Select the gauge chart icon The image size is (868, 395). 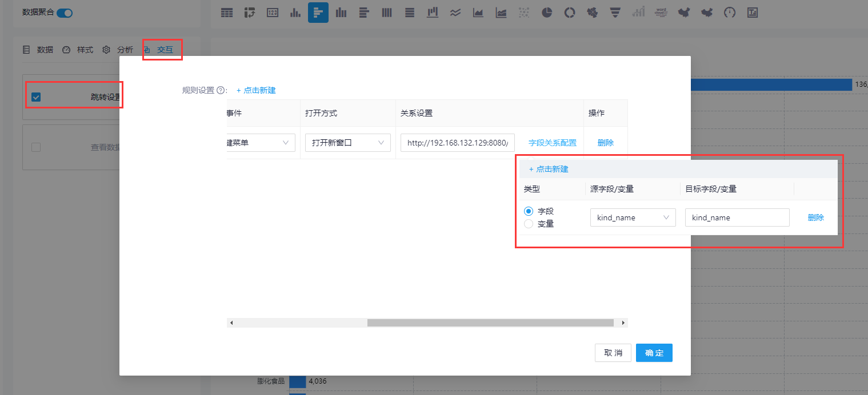point(729,12)
